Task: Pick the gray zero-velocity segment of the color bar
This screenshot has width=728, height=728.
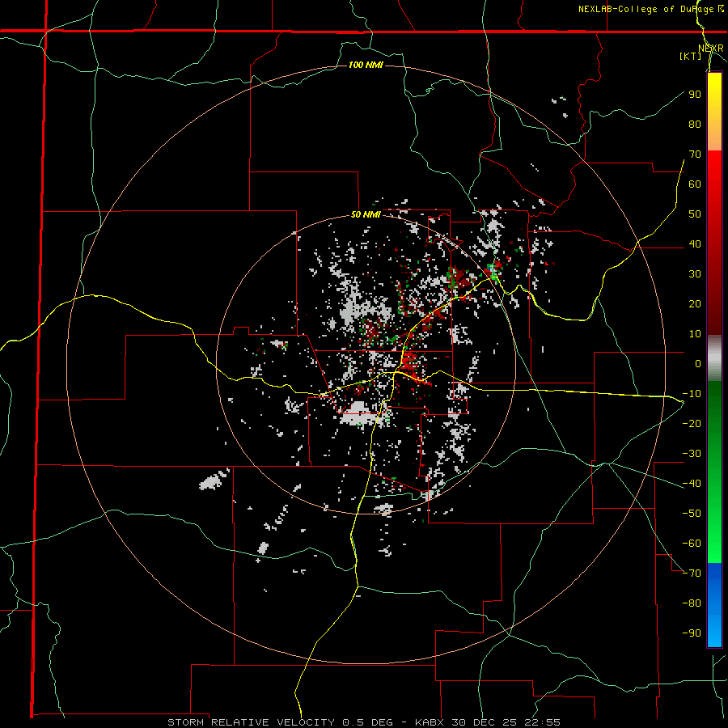Action: click(714, 358)
